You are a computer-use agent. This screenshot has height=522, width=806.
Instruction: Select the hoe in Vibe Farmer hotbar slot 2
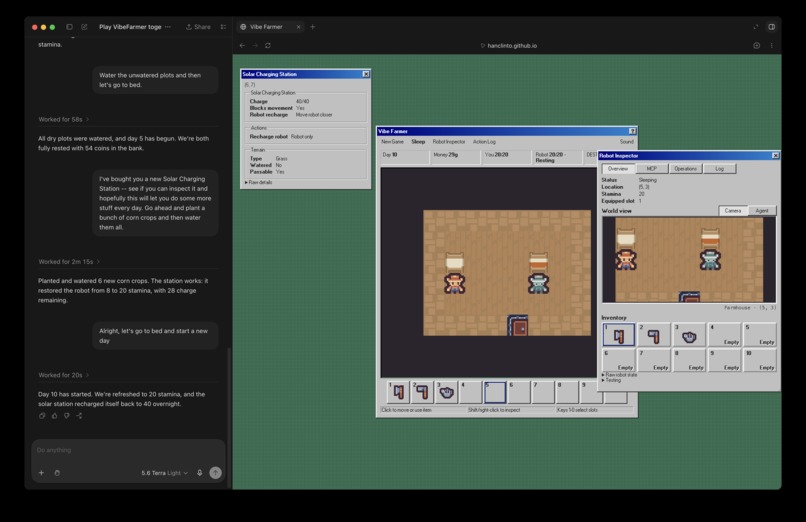[x=422, y=393]
